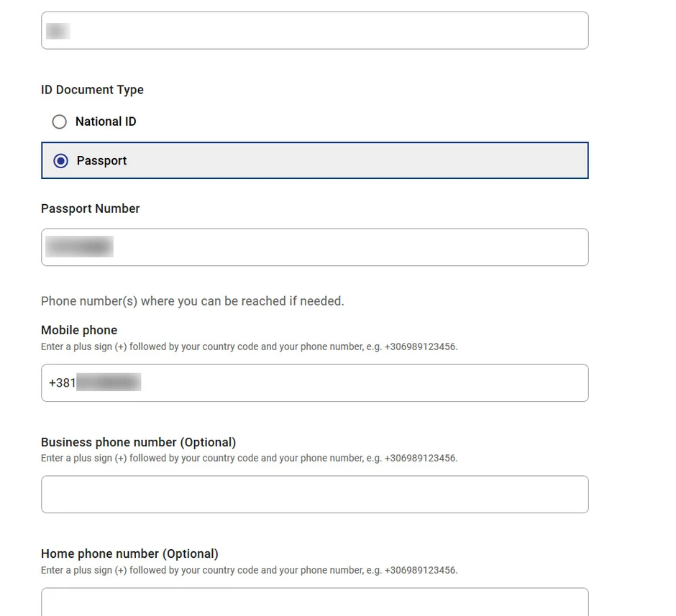Click into the Mobile phone input field
676x616 pixels.
click(360, 383)
